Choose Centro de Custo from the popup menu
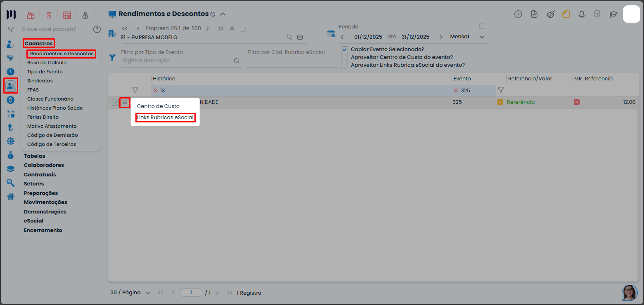The width and height of the screenshot is (644, 305). [x=158, y=106]
